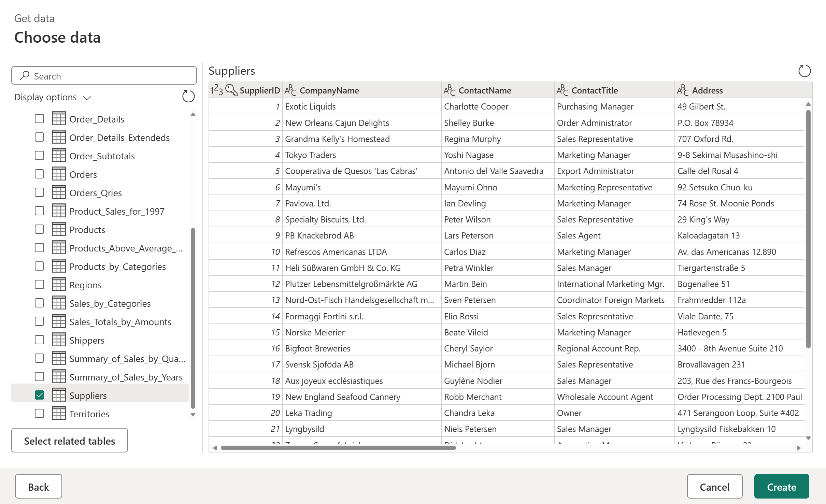Refresh the Suppliers data preview
Image resolution: width=826 pixels, height=504 pixels.
(804, 71)
